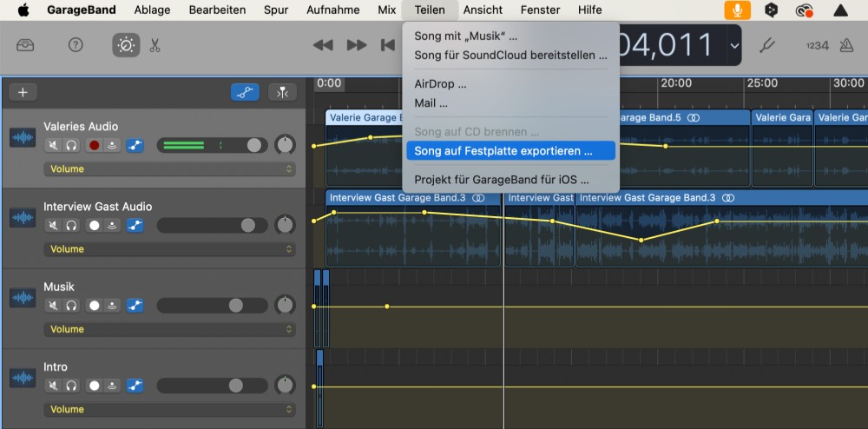Open the Ablage menu

(x=152, y=10)
